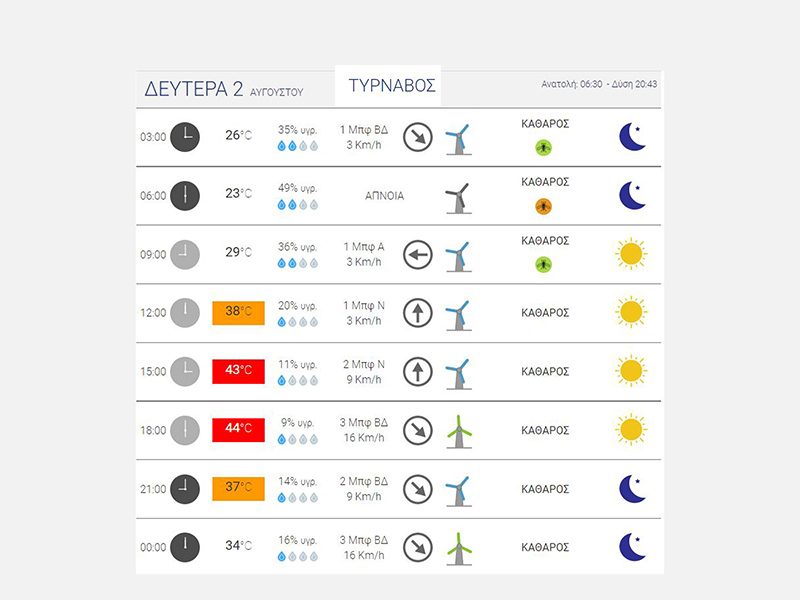Click the green windmill icon at 18:00
800x600 pixels.
458,430
